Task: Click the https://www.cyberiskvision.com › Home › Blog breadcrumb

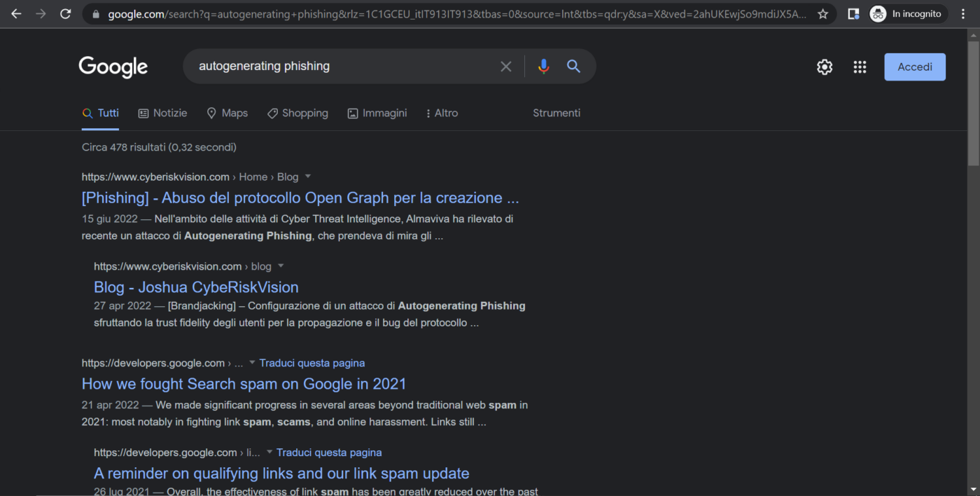Action: coord(190,177)
